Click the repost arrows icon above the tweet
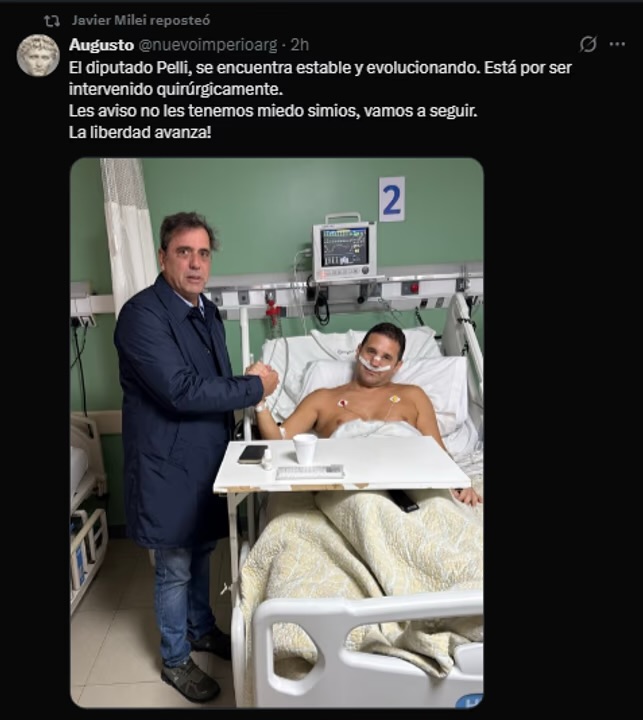The height and width of the screenshot is (720, 643). coord(52,21)
